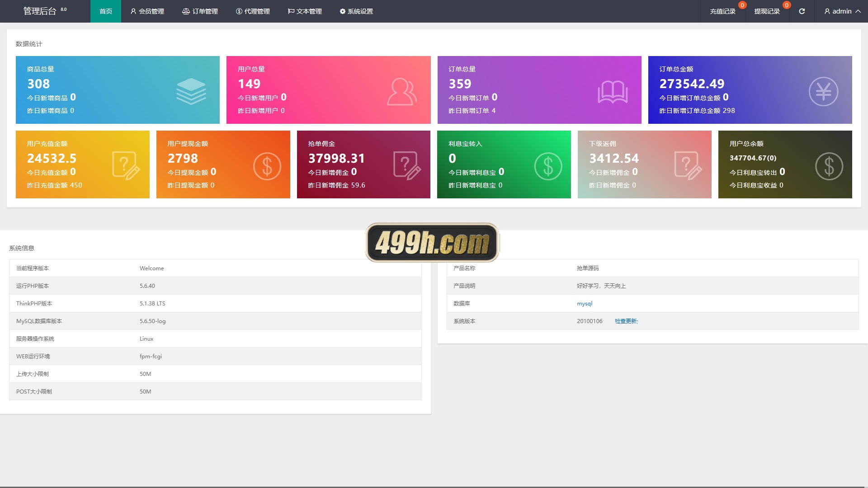Screen dimensions: 868x488
Task: Click the 系统设置 gear icon
Action: 342,11
